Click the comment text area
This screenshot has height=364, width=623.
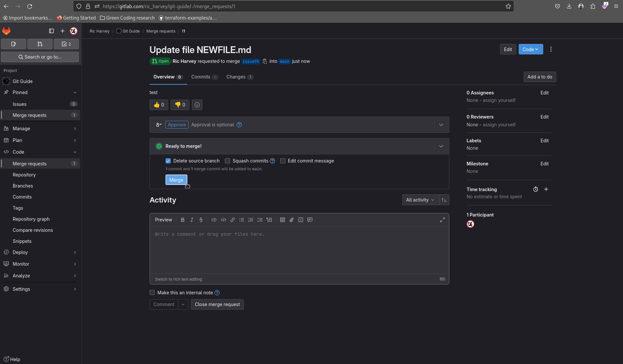click(299, 250)
